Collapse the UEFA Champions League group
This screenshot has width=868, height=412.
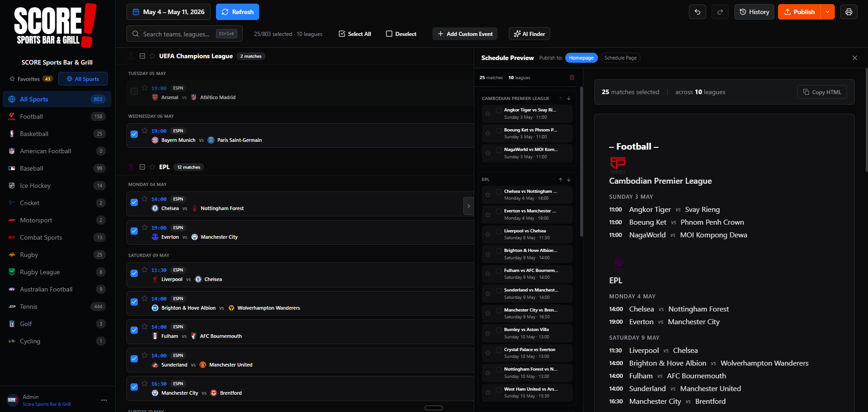click(x=142, y=56)
